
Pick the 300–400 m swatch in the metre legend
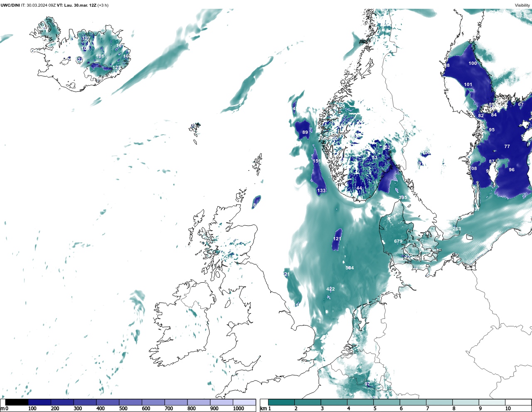tap(85, 402)
